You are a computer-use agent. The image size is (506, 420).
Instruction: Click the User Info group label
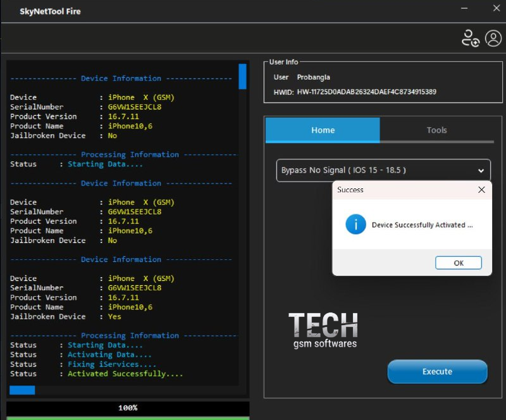tap(283, 62)
